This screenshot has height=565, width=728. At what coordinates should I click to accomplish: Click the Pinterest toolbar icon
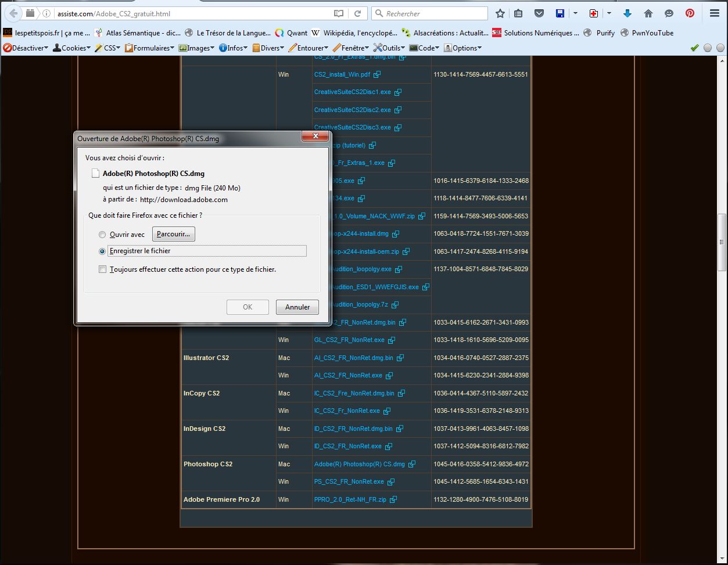click(x=690, y=13)
